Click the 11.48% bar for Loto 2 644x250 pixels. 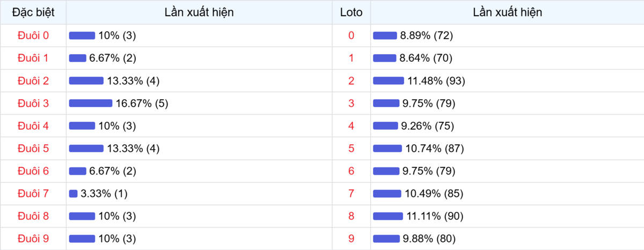coord(388,81)
